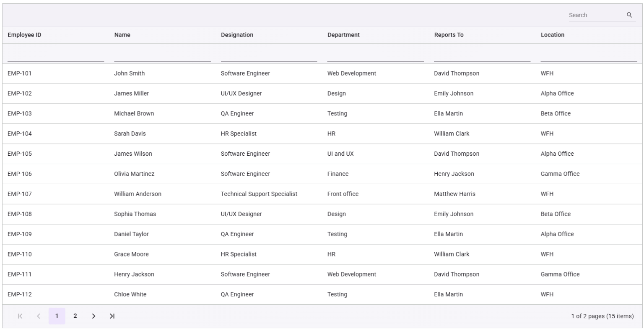Select page 1 in the pager
The height and width of the screenshot is (332, 644).
pos(57,315)
